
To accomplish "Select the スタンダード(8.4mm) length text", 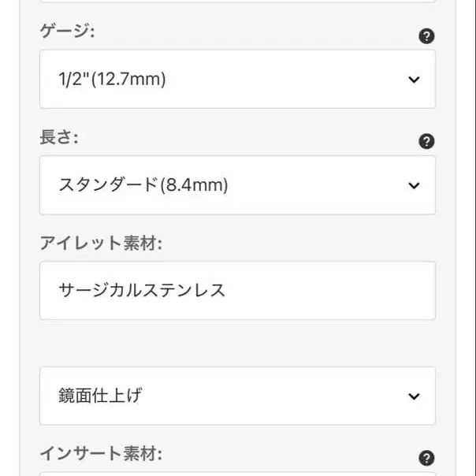I will 143,185.
